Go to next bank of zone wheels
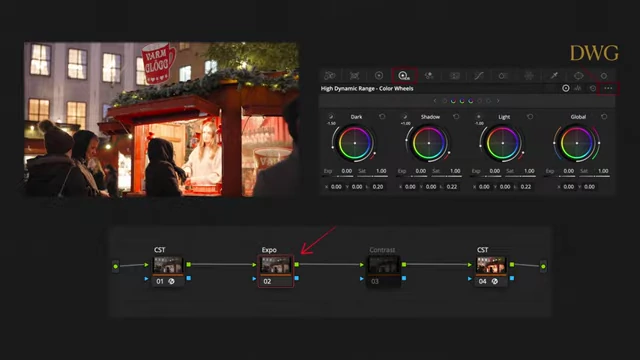 498,101
